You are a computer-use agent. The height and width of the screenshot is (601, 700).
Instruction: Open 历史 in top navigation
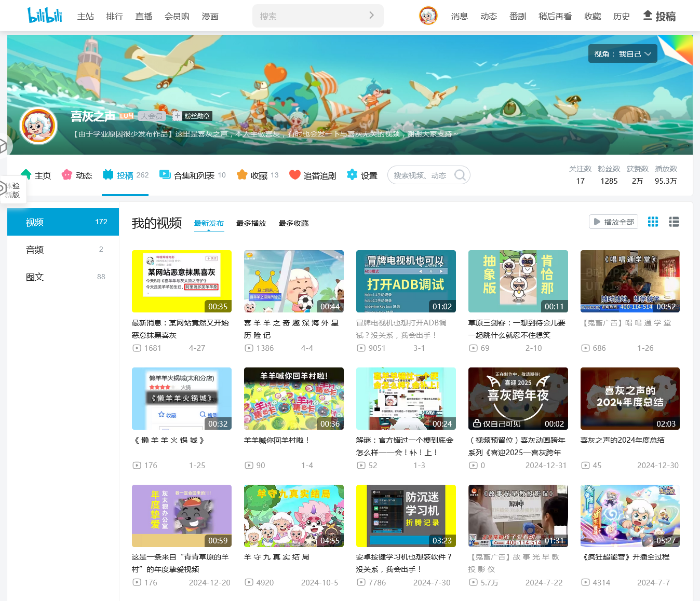(x=622, y=17)
